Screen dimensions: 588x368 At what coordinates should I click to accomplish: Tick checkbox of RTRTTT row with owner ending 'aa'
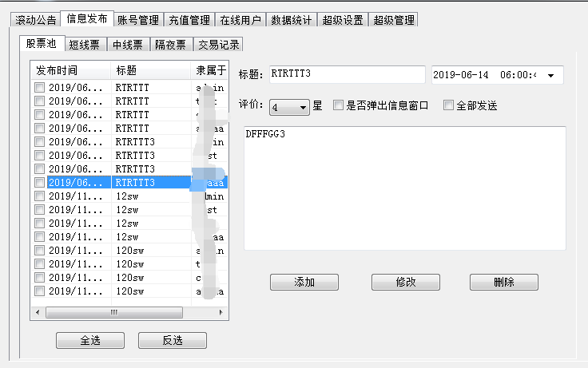39,129
